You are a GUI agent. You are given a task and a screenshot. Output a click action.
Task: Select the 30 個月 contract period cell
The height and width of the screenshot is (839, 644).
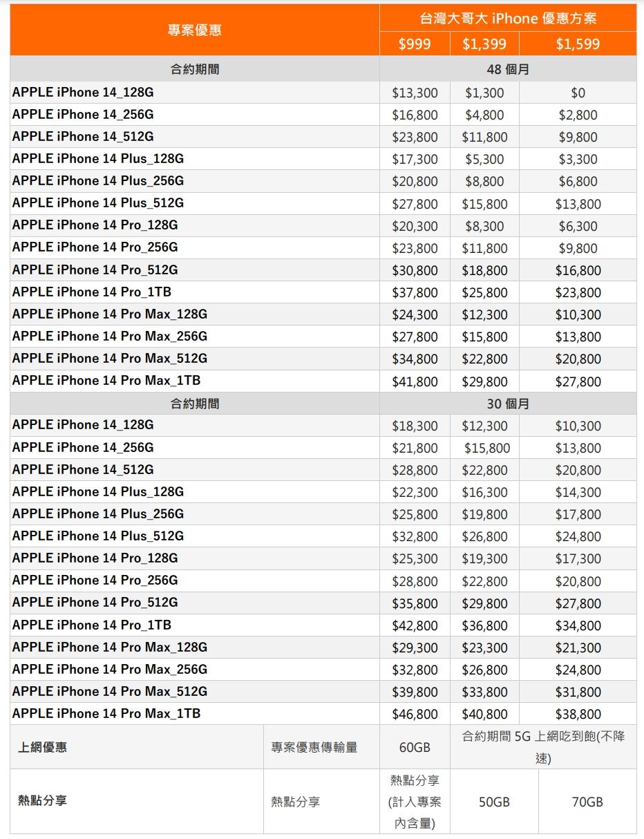tap(508, 404)
